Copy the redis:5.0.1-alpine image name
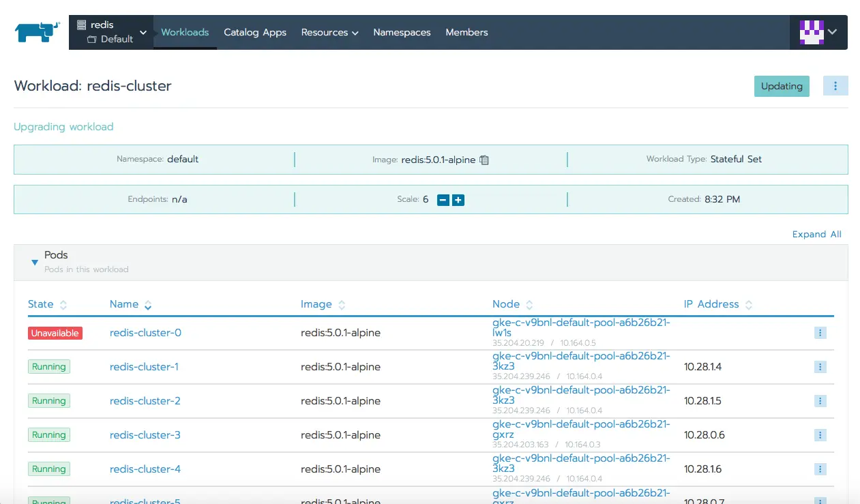The image size is (860, 504). click(x=484, y=160)
